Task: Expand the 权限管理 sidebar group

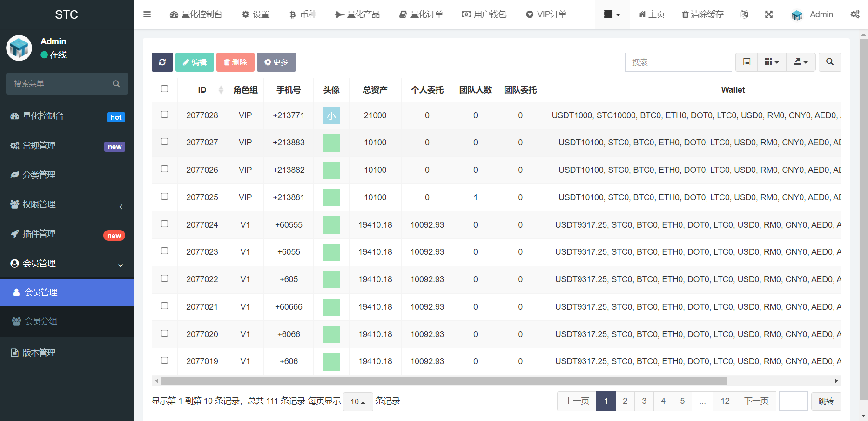Action: (67, 204)
